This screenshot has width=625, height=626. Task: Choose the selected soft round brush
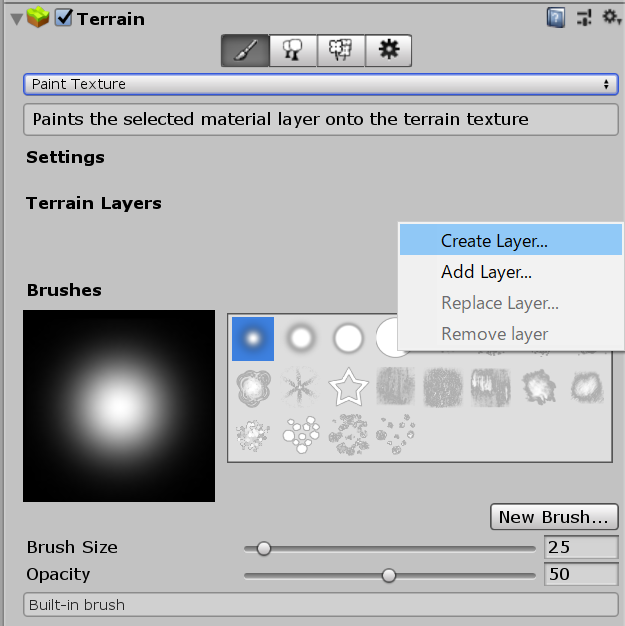[x=253, y=338]
